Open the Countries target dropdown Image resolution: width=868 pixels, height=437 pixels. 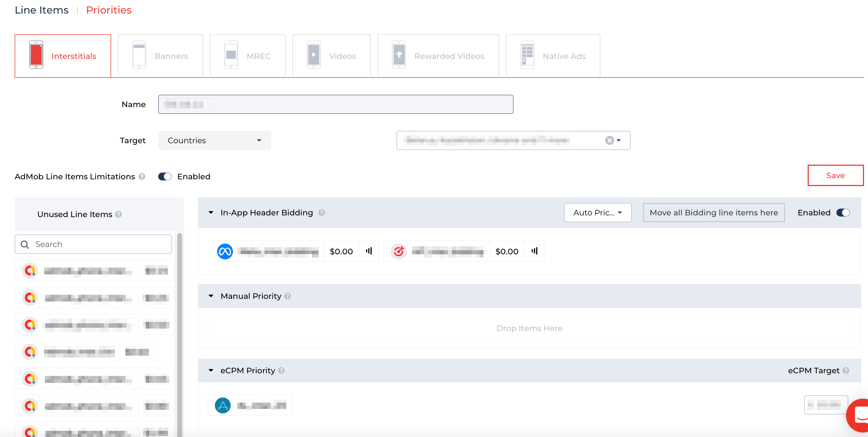[214, 140]
